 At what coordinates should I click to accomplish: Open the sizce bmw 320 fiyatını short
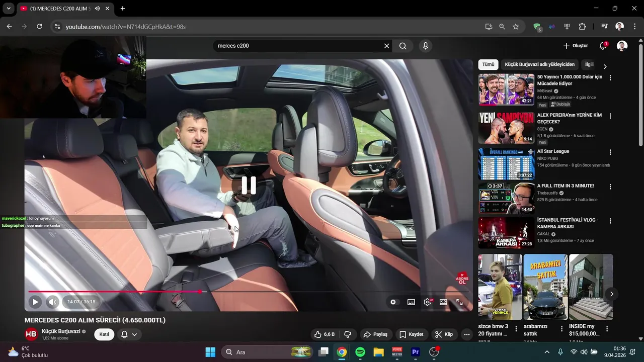[x=500, y=287]
